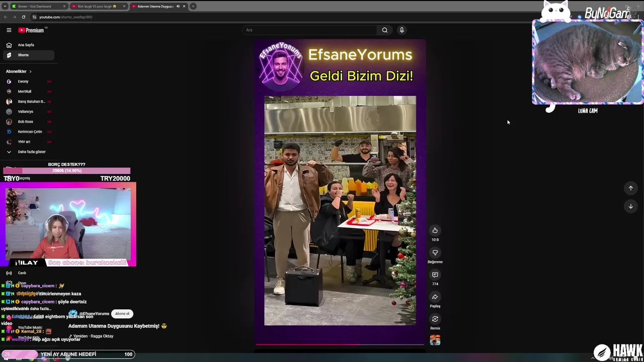
Task: Open the Barış Batuhan subscription channel
Action: coord(29,102)
